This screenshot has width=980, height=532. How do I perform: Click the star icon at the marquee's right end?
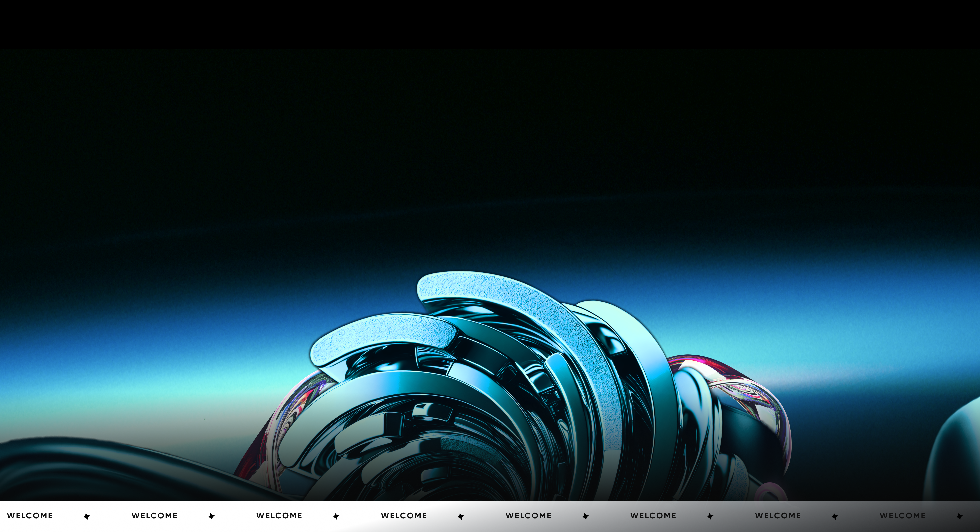[959, 516]
